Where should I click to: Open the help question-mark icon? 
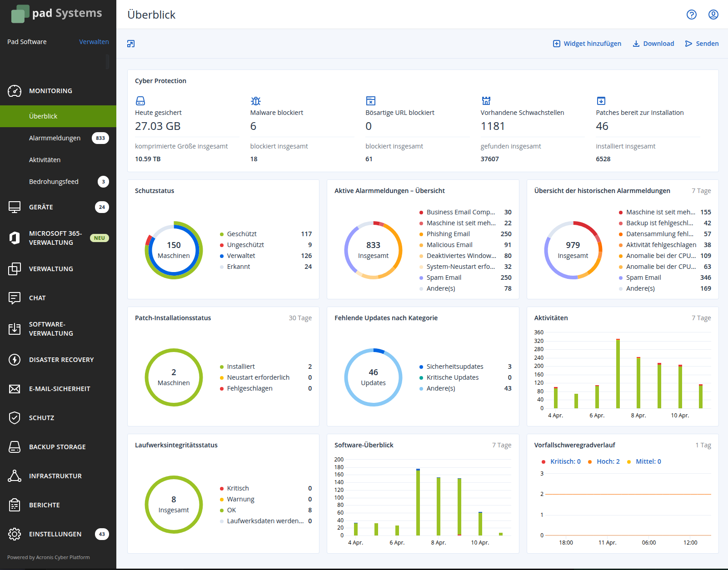coord(692,15)
